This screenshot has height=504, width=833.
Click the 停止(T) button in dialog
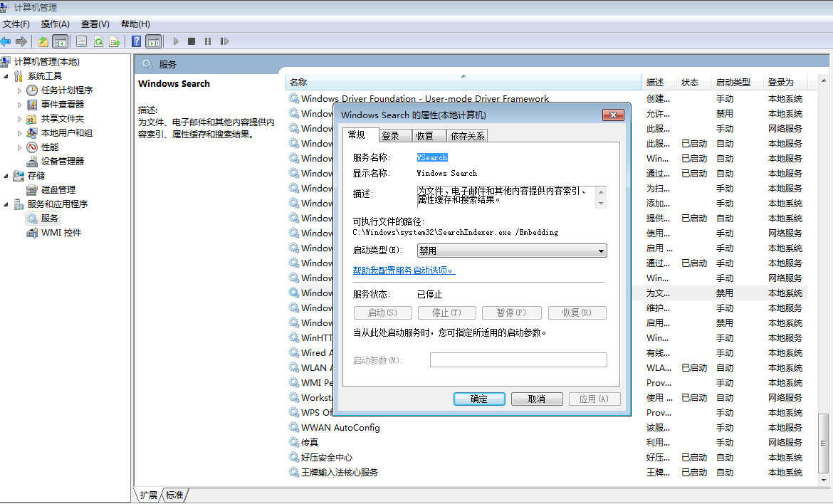[x=447, y=313]
